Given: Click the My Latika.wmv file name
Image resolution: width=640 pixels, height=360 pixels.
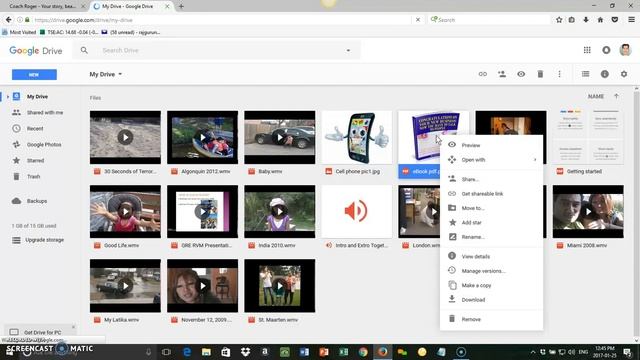Looking at the screenshot, I should (121, 320).
